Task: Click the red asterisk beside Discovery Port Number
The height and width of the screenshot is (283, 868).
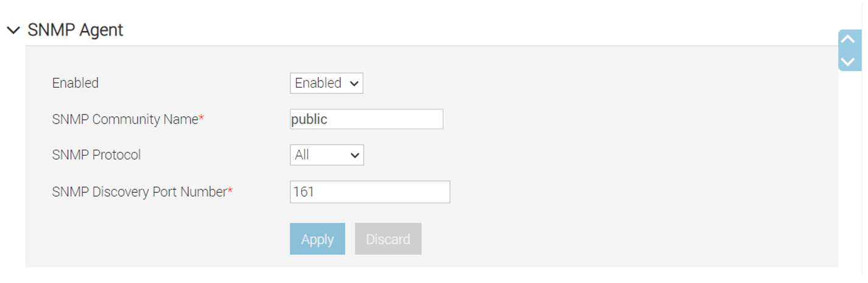Action: click(x=230, y=190)
